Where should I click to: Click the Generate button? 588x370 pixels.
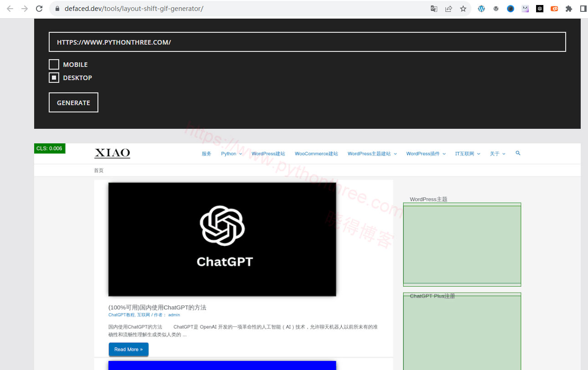coord(73,102)
